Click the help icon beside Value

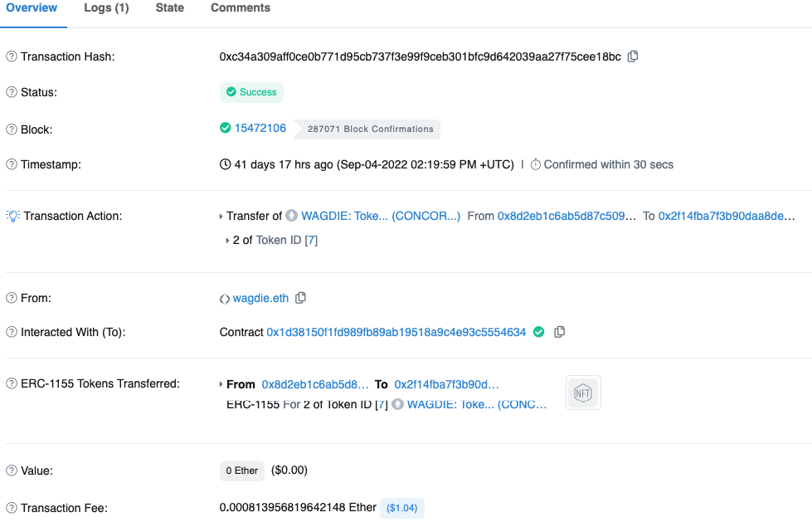[12, 471]
